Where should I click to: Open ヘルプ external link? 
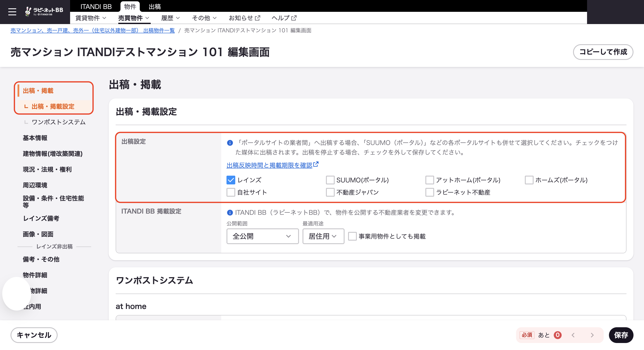pos(284,18)
